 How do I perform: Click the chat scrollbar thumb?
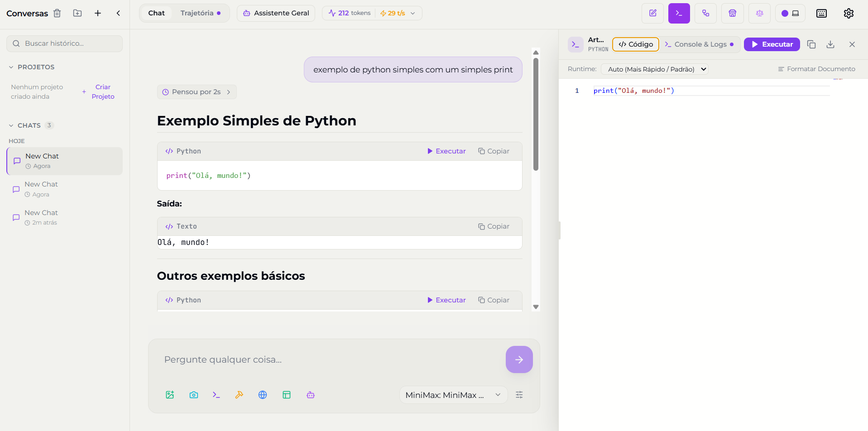[x=536, y=114]
